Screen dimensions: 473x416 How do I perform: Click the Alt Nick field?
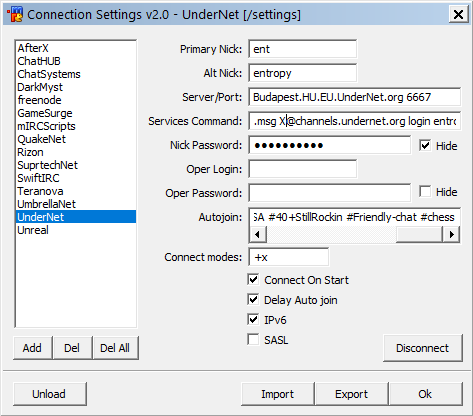pyautogui.click(x=302, y=73)
